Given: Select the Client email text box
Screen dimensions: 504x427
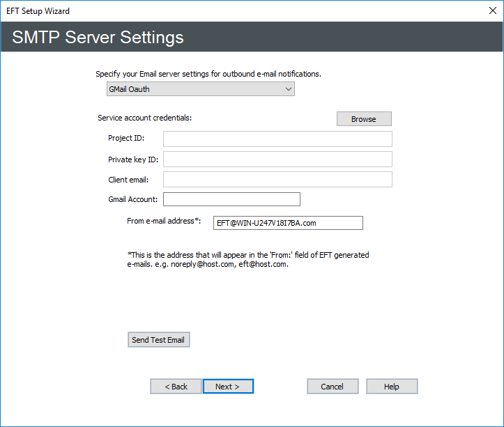Looking at the screenshot, I should coord(277,180).
